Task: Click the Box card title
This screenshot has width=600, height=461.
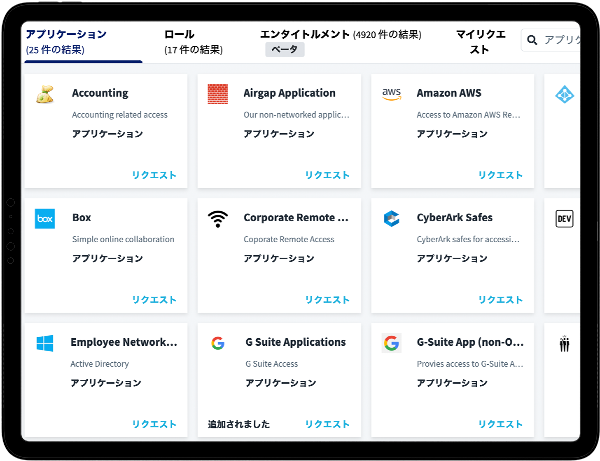Action: point(82,217)
